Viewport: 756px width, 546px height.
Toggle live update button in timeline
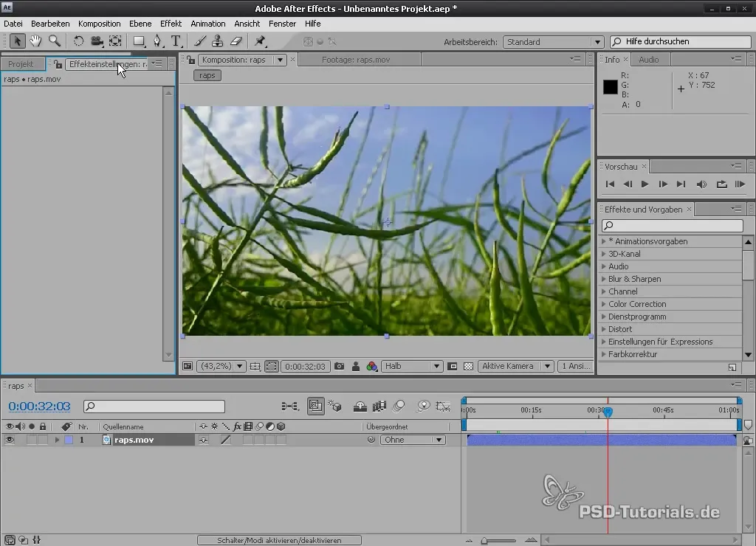click(315, 407)
